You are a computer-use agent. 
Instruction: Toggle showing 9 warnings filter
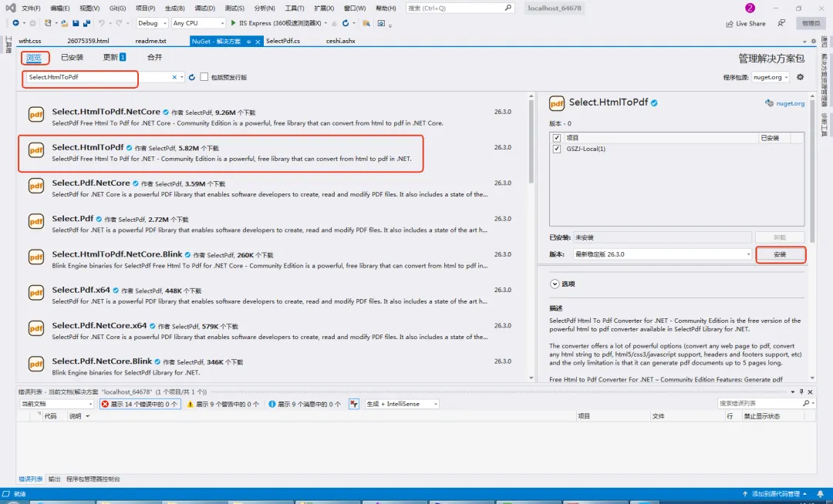[x=223, y=405]
